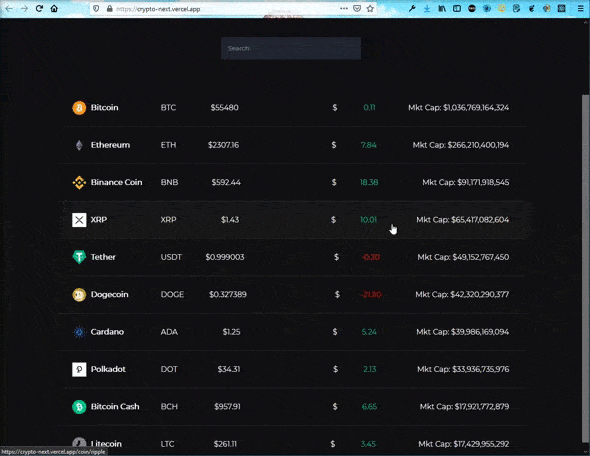Click the Binance Coin logo
Screen dimensions: 590x456
coord(79,182)
